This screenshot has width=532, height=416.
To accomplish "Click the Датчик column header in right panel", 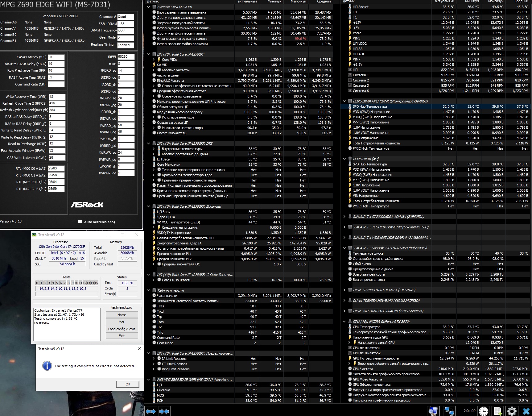I will point(386,2).
